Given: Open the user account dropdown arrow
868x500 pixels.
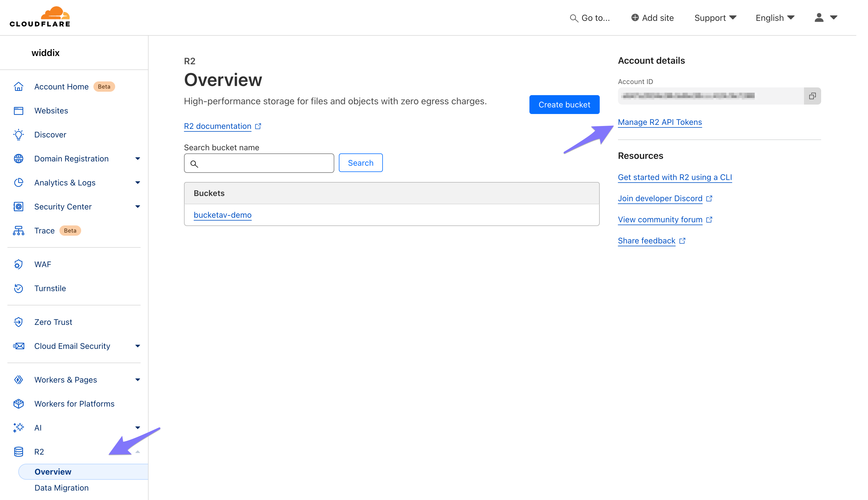Looking at the screenshot, I should coord(833,17).
